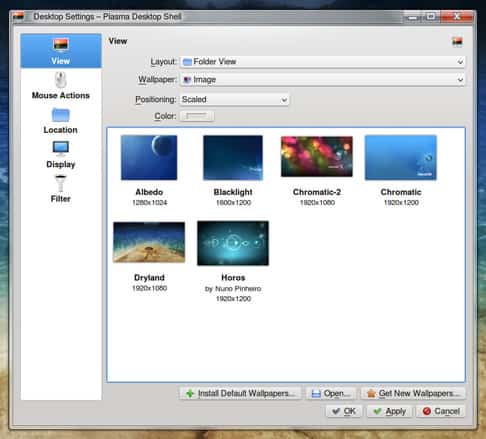Apply the changes with Apply button
The image size is (486, 439).
pos(389,411)
